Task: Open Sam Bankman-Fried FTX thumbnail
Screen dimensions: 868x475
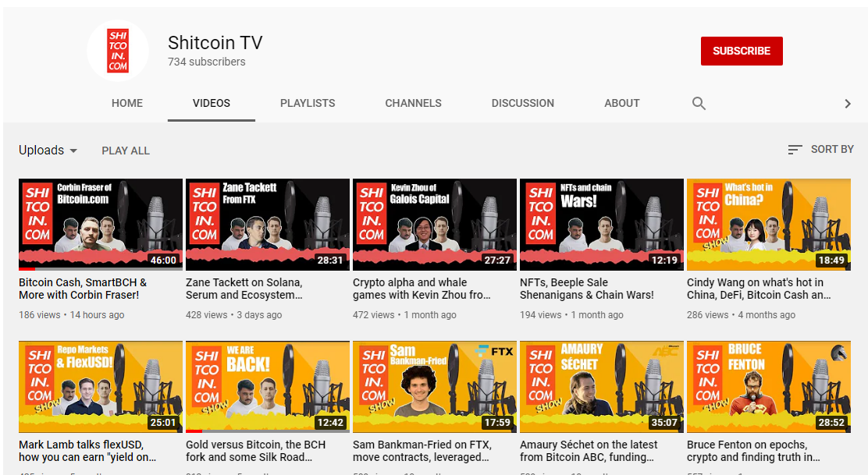Action: [x=435, y=387]
